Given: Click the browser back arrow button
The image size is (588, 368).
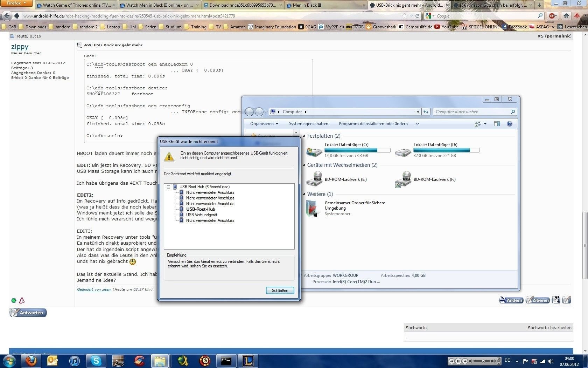Looking at the screenshot, I should coord(7,16).
